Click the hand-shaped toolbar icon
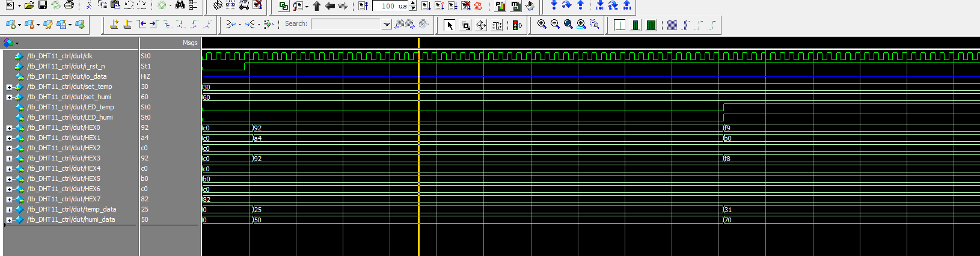980x256 pixels. 530,6
